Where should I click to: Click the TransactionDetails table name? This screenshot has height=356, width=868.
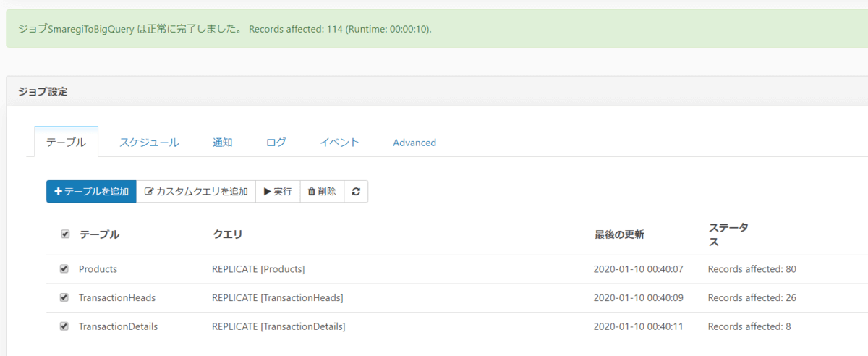point(118,326)
